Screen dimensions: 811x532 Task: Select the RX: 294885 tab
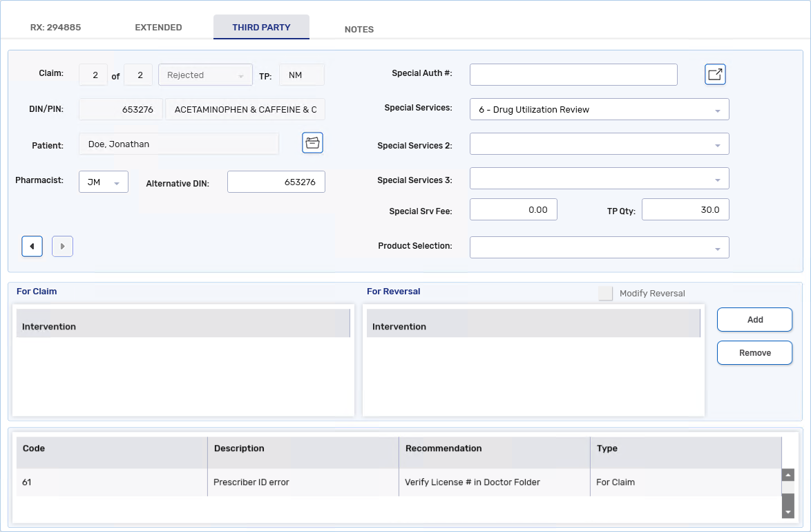point(55,28)
